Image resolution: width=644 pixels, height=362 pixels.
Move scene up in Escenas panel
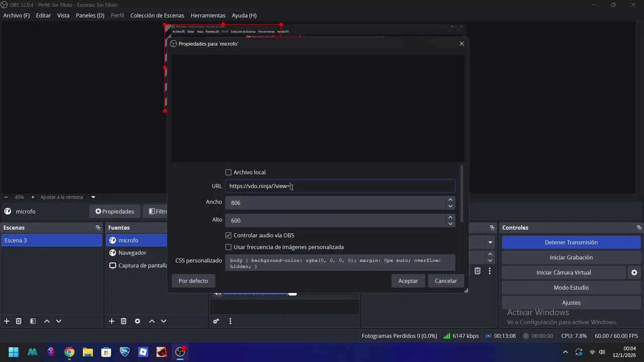[x=47, y=321]
